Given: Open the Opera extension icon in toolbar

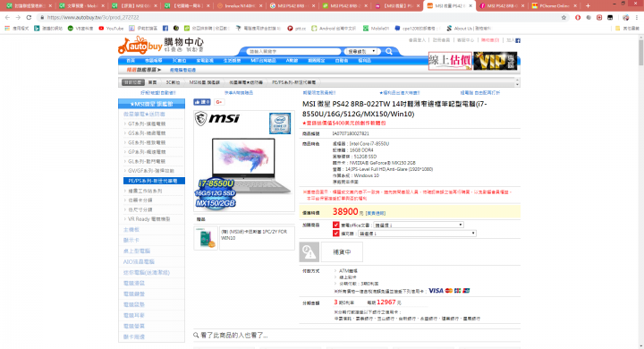Looking at the screenshot, I should click(578, 17).
